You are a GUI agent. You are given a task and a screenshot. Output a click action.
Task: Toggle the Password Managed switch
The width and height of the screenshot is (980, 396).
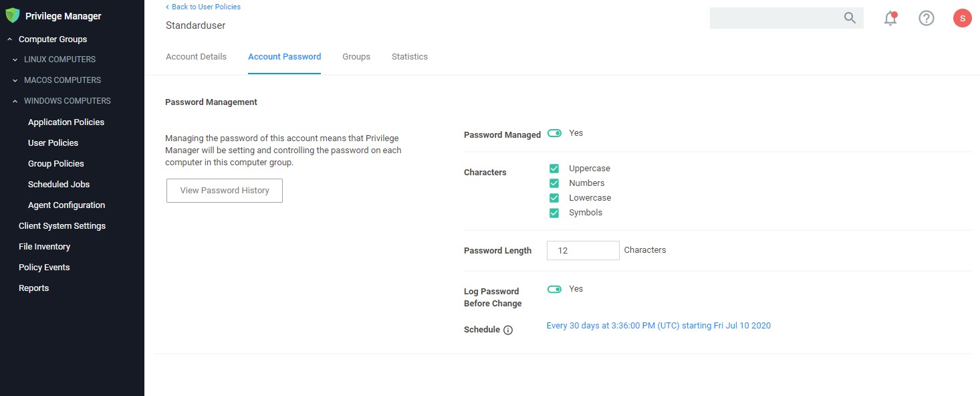coord(554,133)
